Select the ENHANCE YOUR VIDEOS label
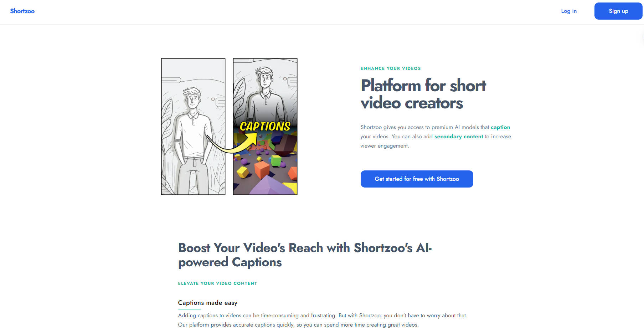The height and width of the screenshot is (328, 644). pos(391,68)
